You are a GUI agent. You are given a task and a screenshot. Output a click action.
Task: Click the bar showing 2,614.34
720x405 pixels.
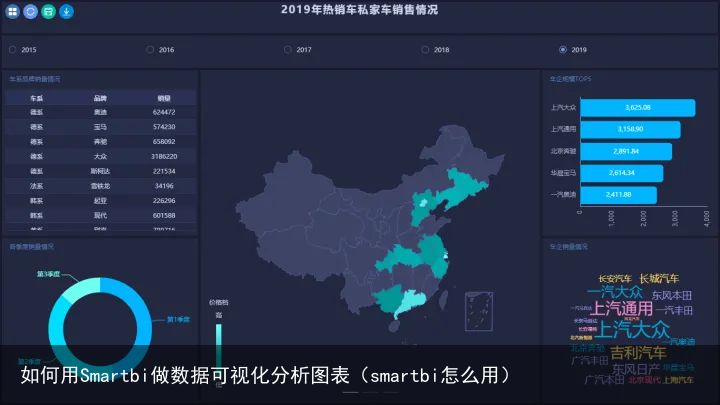pyautogui.click(x=622, y=173)
